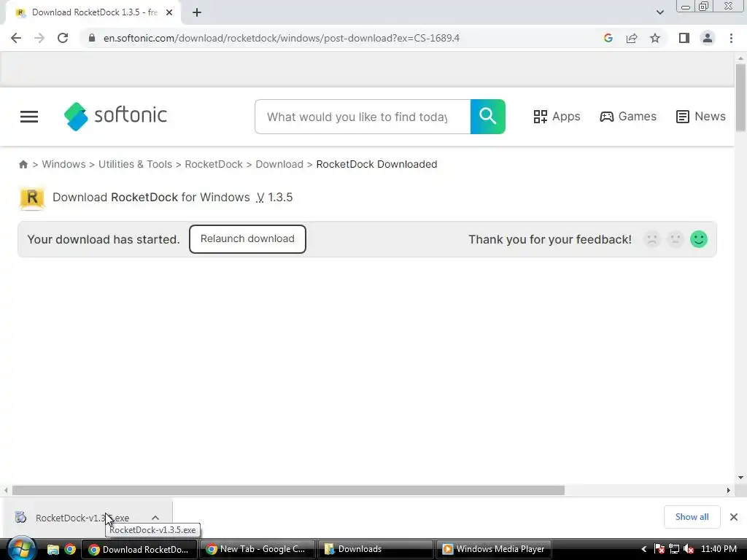Click the Google icon in address bar
747x560 pixels.
[608, 38]
